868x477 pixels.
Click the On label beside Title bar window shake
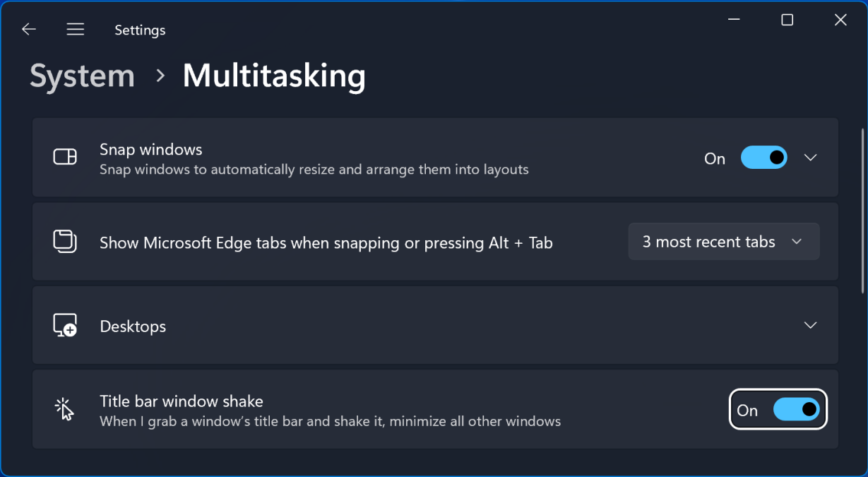tap(748, 409)
